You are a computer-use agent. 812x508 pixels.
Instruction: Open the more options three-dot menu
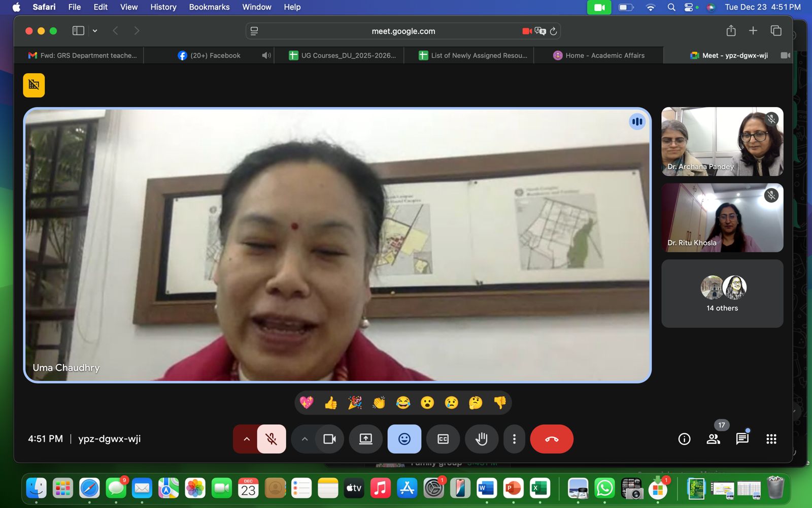(x=514, y=439)
